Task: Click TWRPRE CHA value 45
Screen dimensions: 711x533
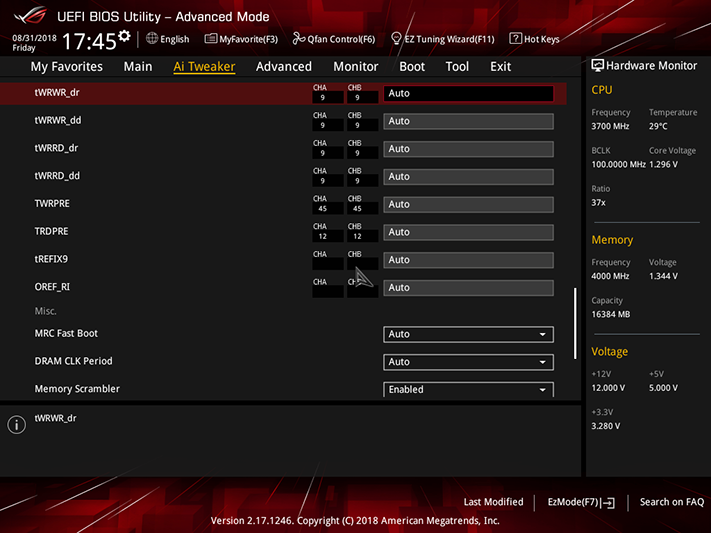Action: pyautogui.click(x=323, y=209)
